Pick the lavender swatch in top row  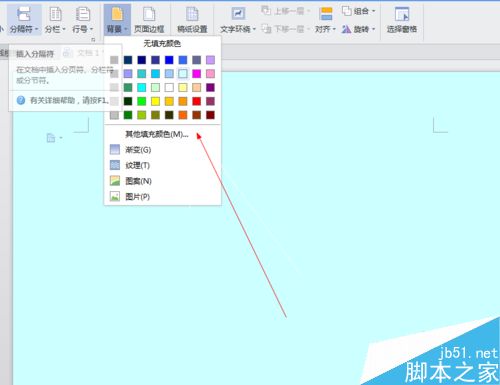[210, 60]
